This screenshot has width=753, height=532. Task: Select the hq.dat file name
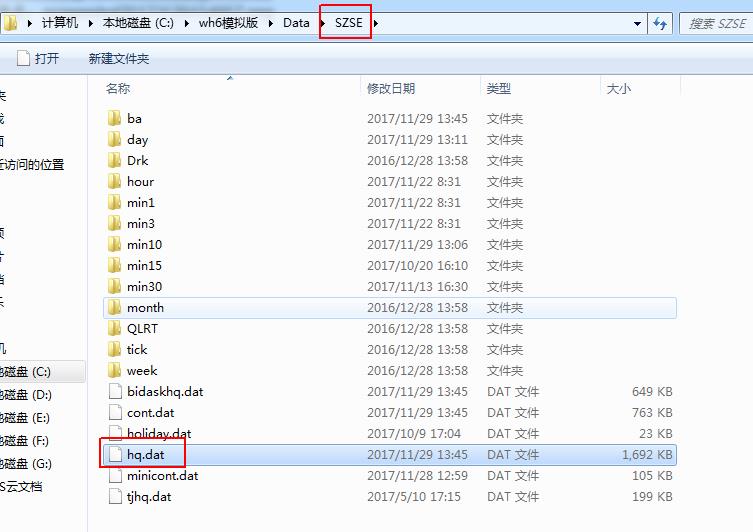pyautogui.click(x=146, y=455)
